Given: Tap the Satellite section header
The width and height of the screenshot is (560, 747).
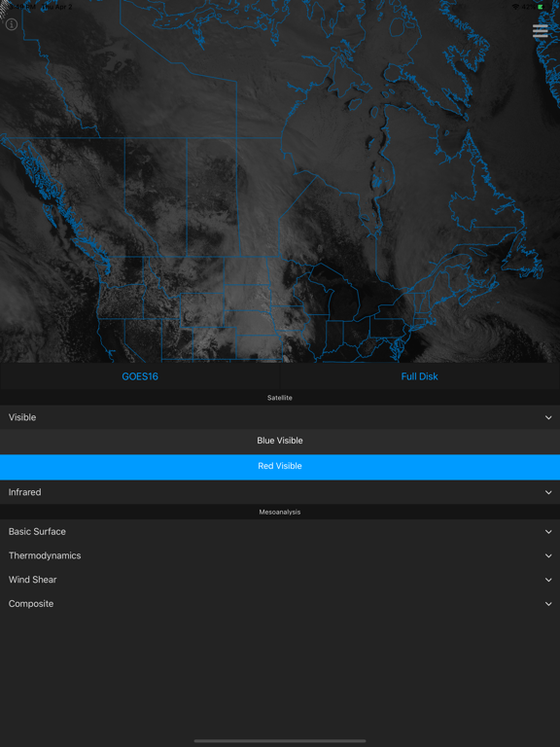Looking at the screenshot, I should point(280,397).
